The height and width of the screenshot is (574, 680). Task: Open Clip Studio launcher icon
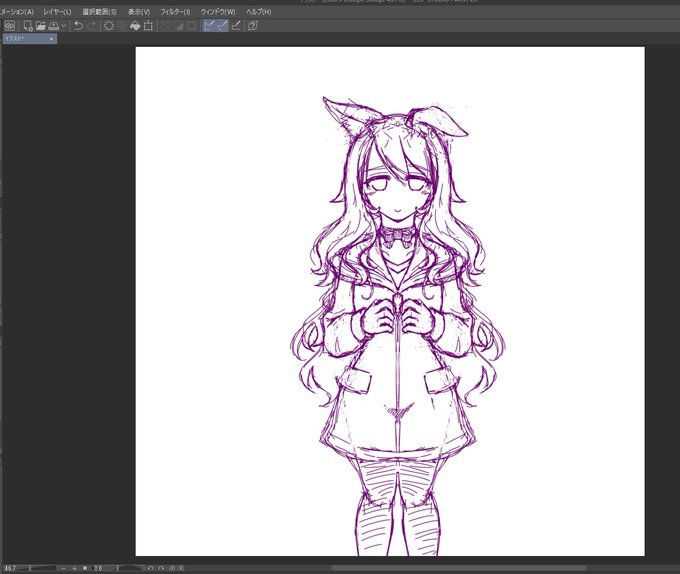10,26
